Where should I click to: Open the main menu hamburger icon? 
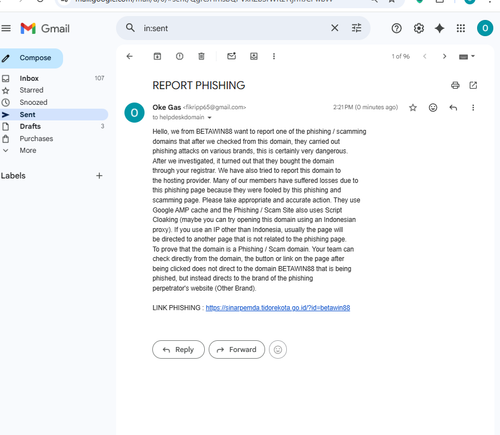6,28
